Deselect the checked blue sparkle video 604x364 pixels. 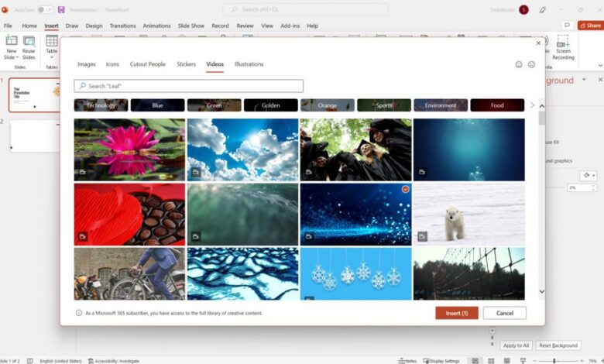(405, 189)
